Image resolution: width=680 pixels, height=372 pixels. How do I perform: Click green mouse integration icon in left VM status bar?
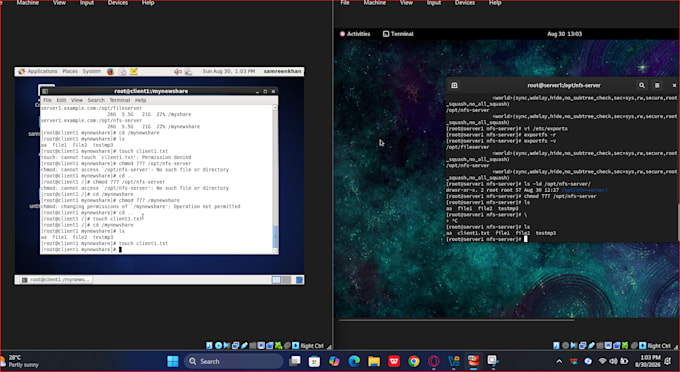click(x=278, y=346)
